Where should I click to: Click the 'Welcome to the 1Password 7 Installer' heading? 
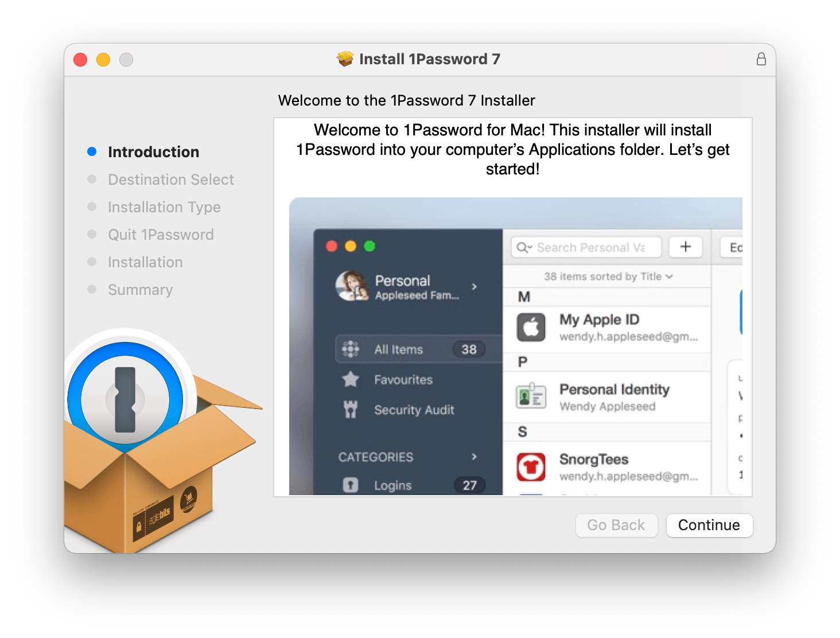(x=407, y=100)
